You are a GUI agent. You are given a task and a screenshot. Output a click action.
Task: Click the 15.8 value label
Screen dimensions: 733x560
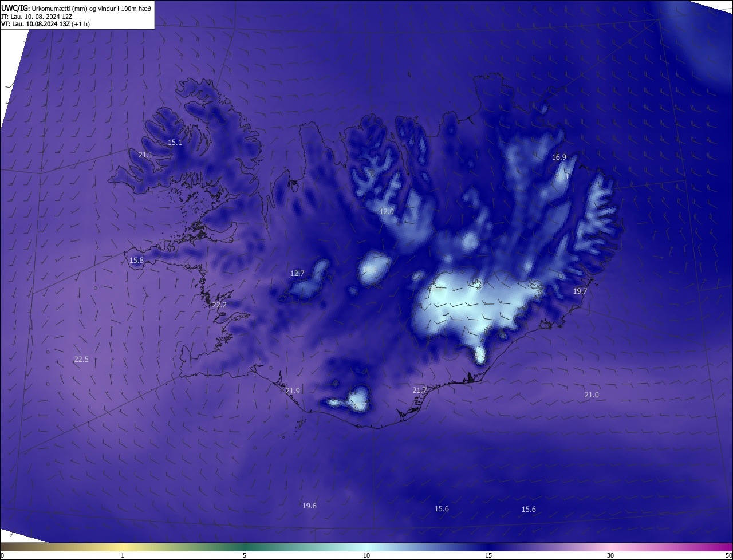(136, 261)
